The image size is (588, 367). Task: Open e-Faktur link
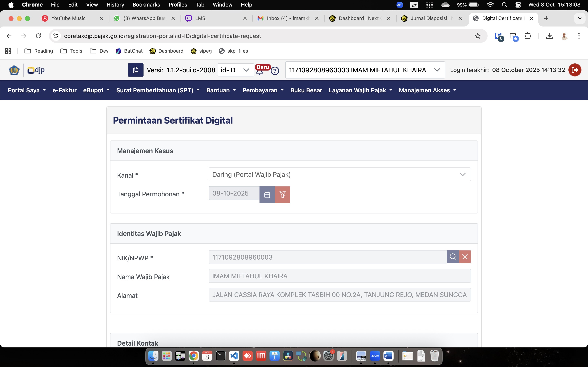point(64,90)
